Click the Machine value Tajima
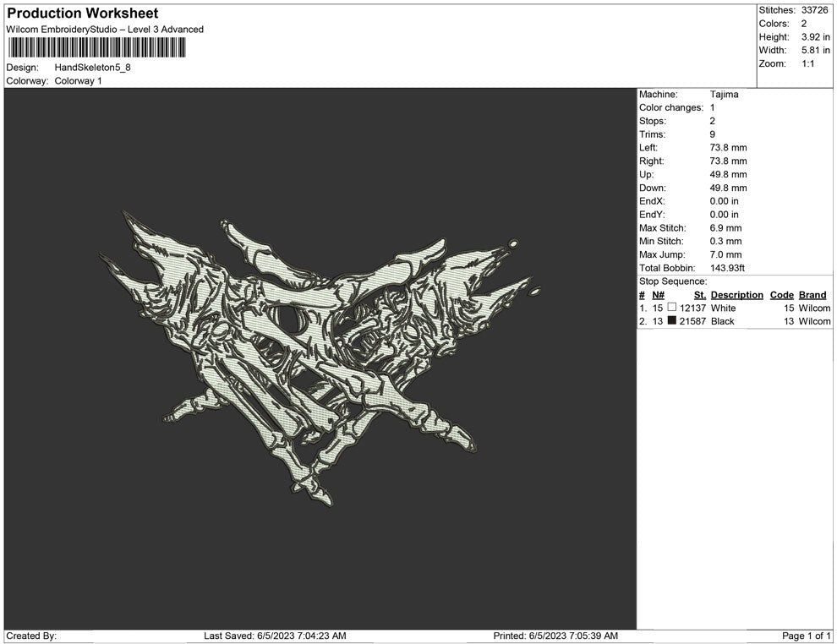837x644 pixels. pyautogui.click(x=724, y=95)
